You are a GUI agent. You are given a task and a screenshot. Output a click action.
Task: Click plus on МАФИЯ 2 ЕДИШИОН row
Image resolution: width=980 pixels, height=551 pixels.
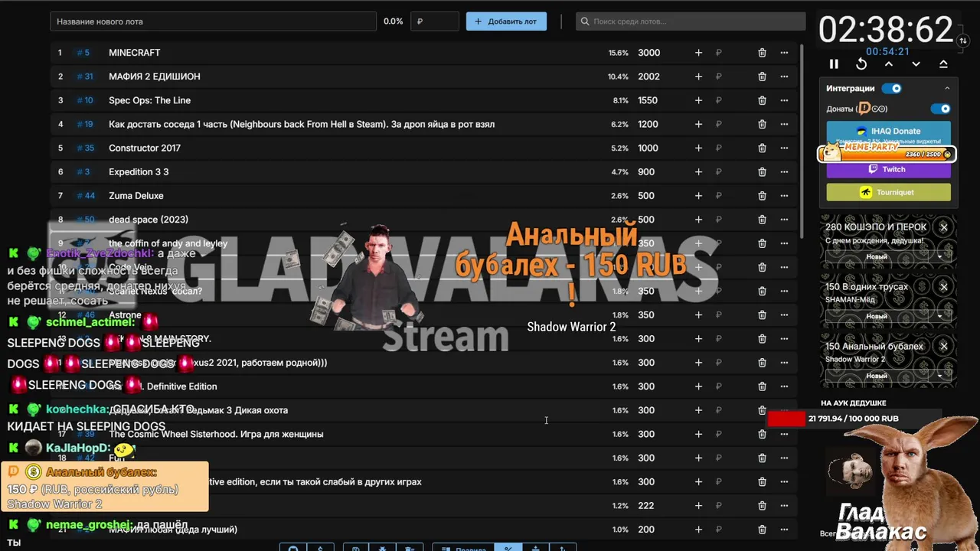tap(698, 77)
